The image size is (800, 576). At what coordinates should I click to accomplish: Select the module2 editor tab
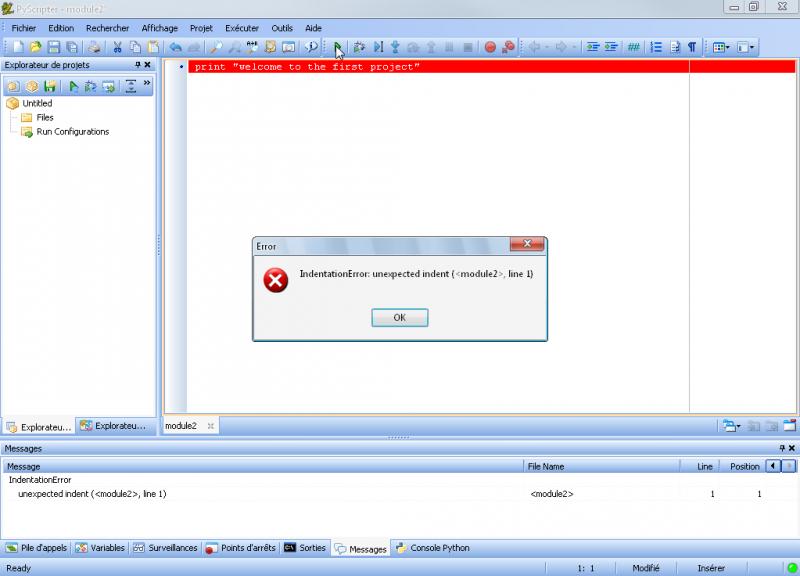[x=181, y=425]
